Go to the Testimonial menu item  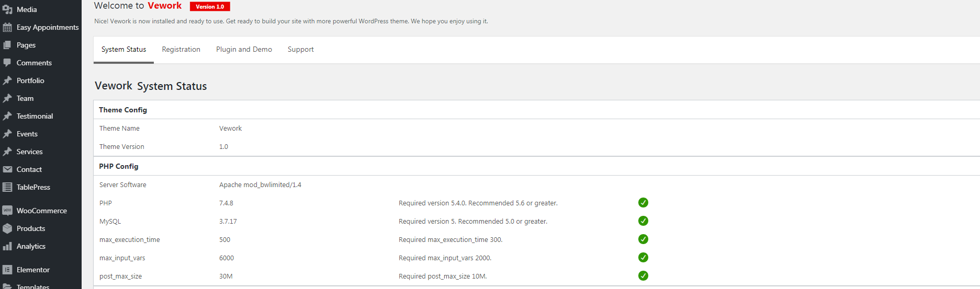click(35, 116)
